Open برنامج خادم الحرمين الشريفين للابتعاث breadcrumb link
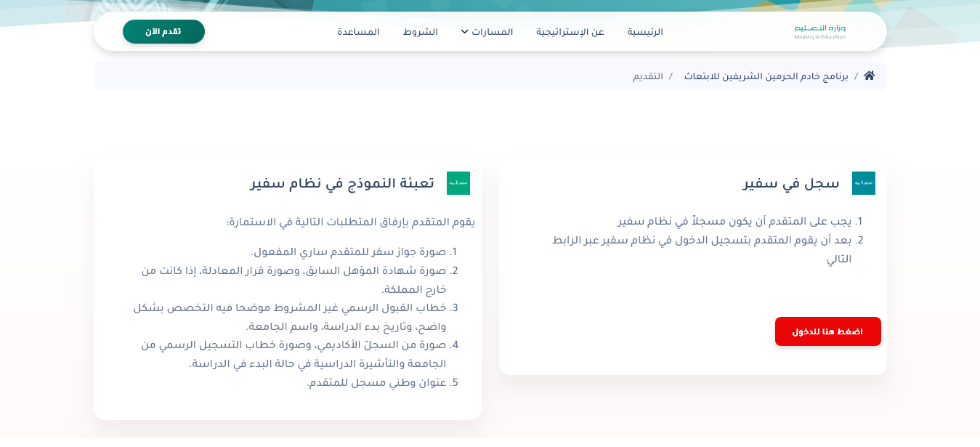 [766, 76]
